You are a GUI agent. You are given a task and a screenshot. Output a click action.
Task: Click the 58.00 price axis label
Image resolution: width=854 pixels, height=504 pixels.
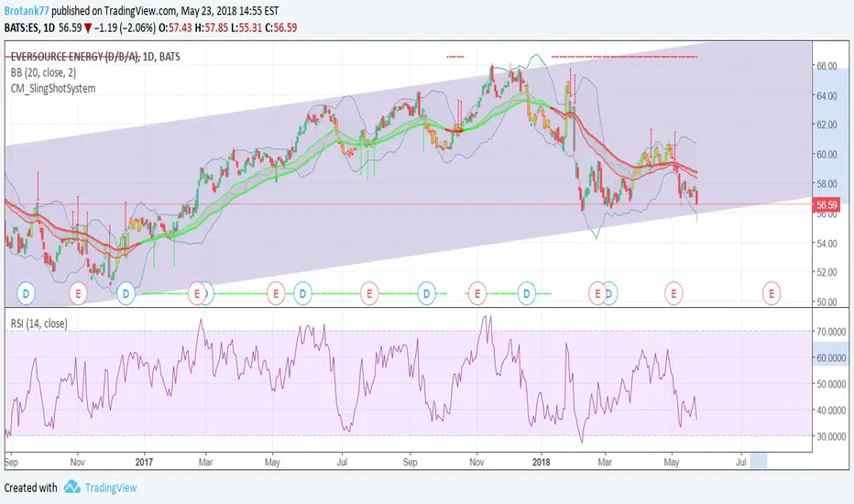click(827, 183)
